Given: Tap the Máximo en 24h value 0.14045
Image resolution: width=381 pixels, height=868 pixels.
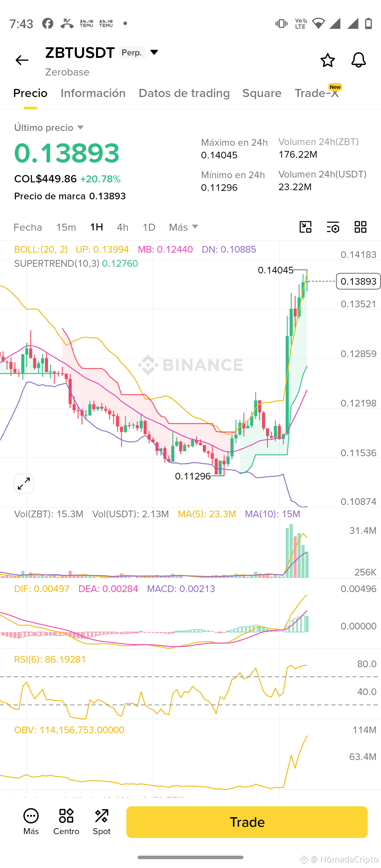Looking at the screenshot, I should coord(219,155).
